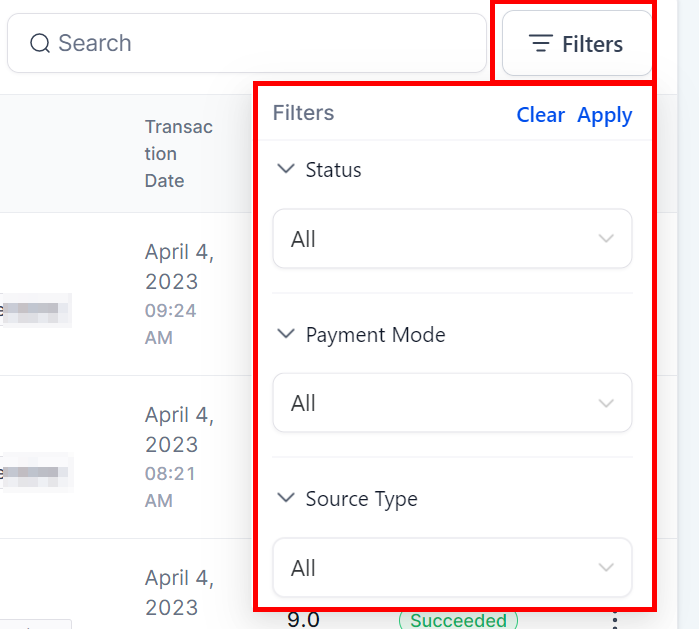The height and width of the screenshot is (629, 699).
Task: Select the April 4, 2023 09:24 AM row
Action: point(178,295)
